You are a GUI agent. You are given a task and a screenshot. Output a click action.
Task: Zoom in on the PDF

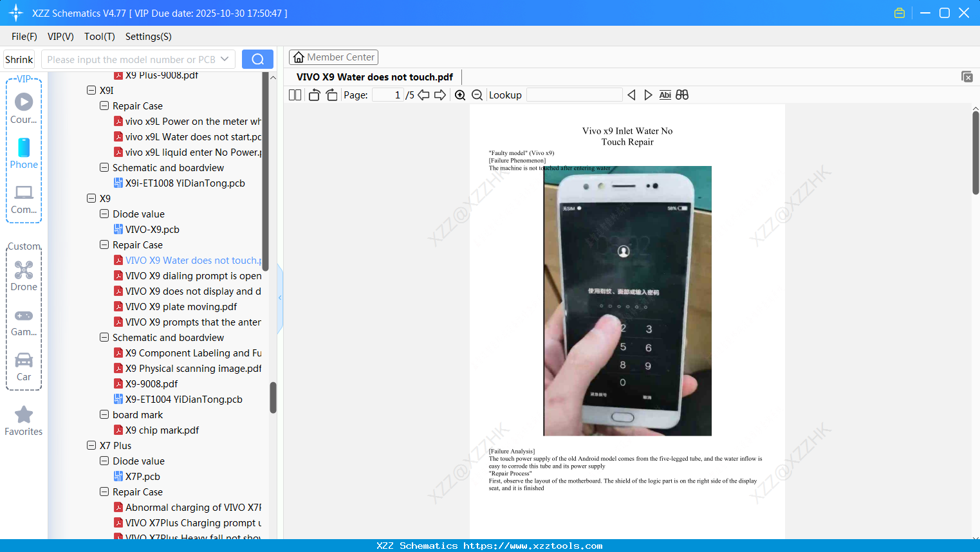(460, 95)
